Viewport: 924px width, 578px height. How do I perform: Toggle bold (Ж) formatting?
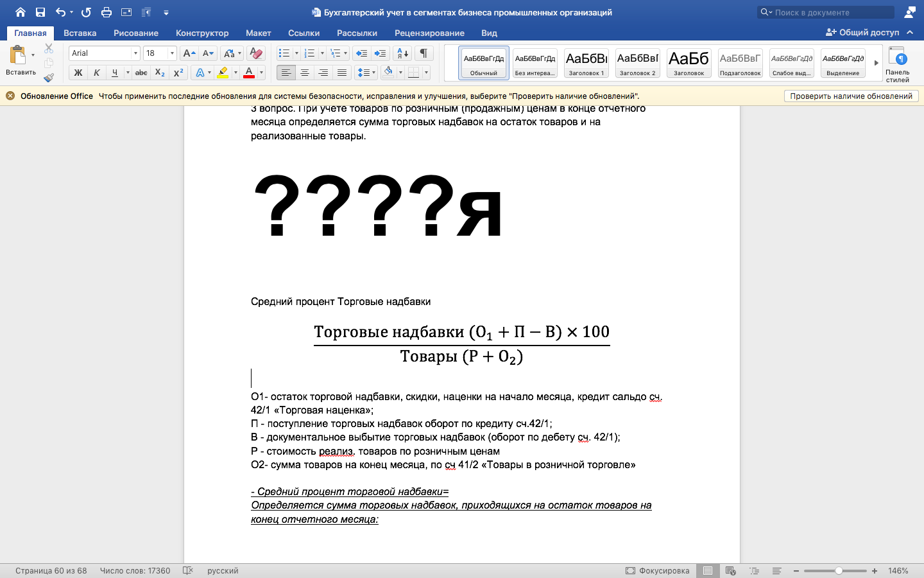pos(78,73)
